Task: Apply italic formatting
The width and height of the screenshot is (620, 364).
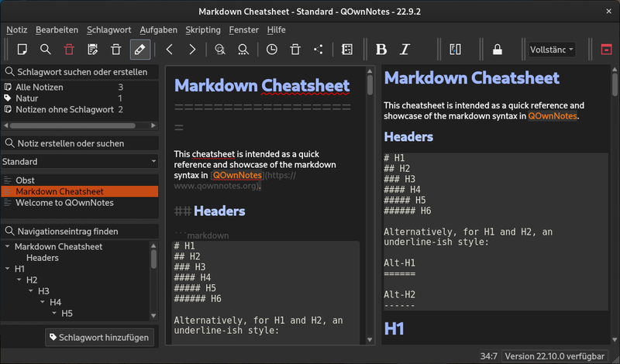Action: pos(405,50)
